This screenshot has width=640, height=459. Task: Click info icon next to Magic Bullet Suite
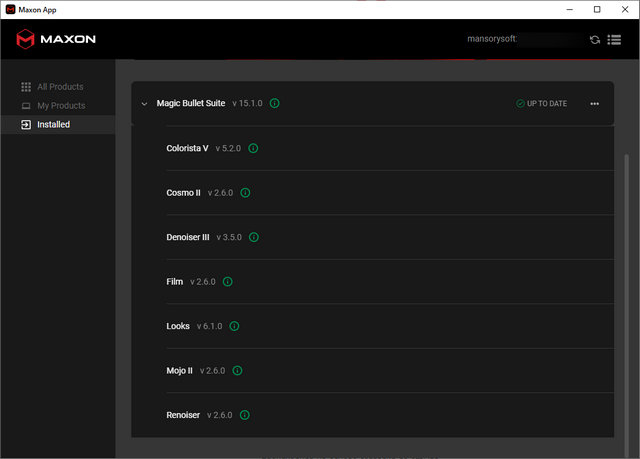275,103
